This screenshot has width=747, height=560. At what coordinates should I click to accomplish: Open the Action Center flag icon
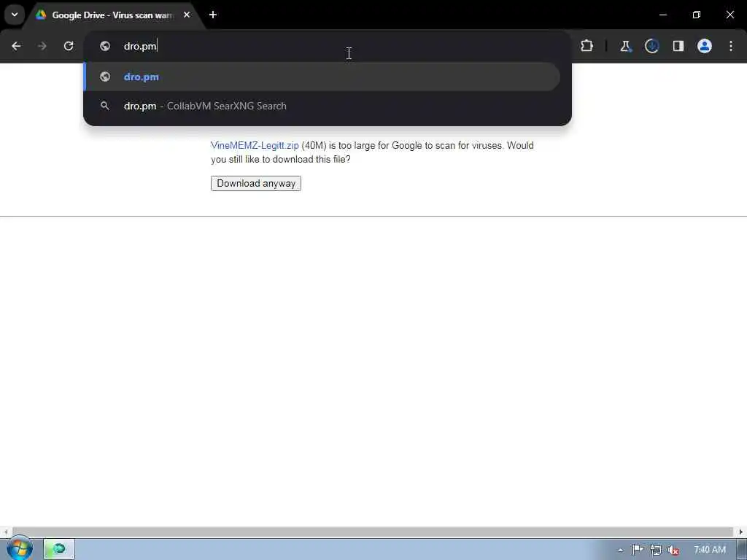[x=638, y=550]
